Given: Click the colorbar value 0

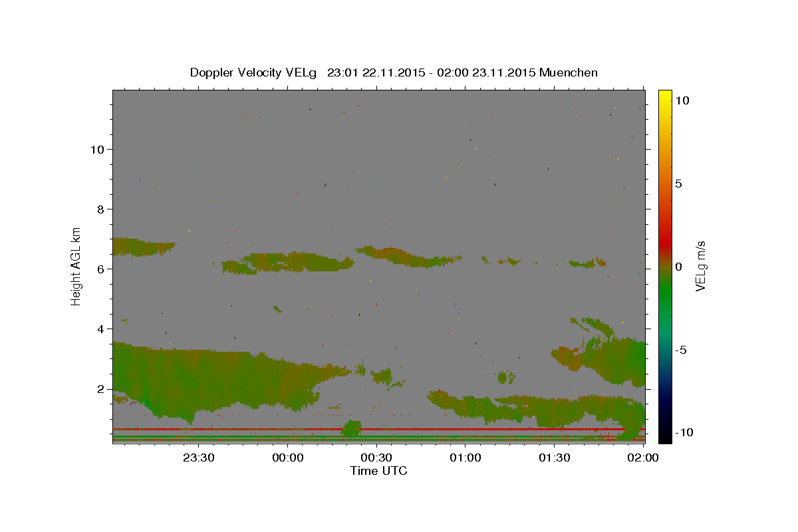Looking at the screenshot, I should tap(678, 267).
